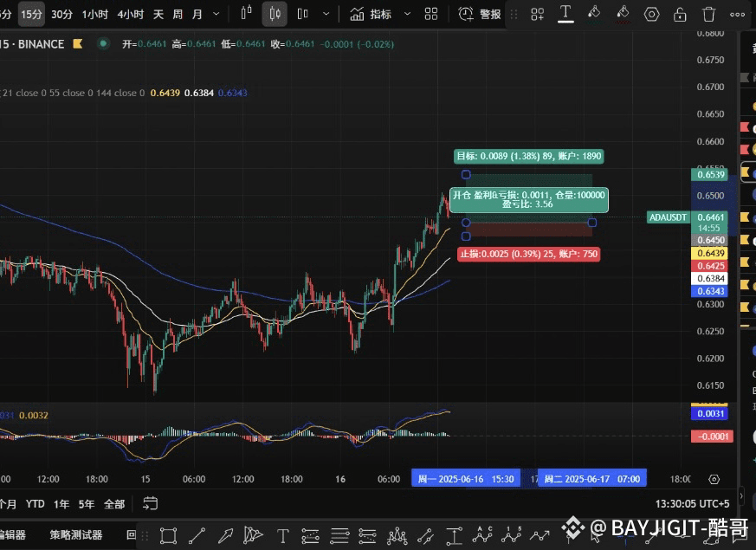756x550 pixels.
Task: Click the 目标 target profit label
Action: 529,156
